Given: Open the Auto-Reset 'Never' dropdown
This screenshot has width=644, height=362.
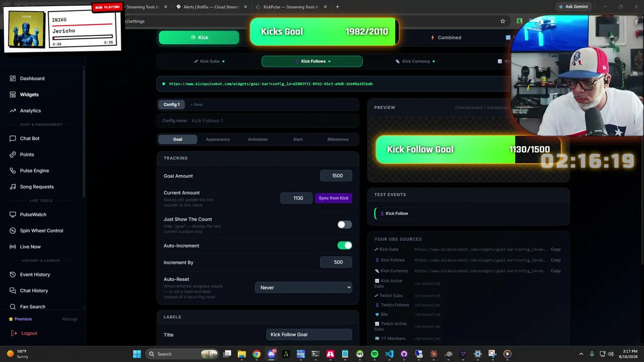Looking at the screenshot, I should (x=304, y=288).
